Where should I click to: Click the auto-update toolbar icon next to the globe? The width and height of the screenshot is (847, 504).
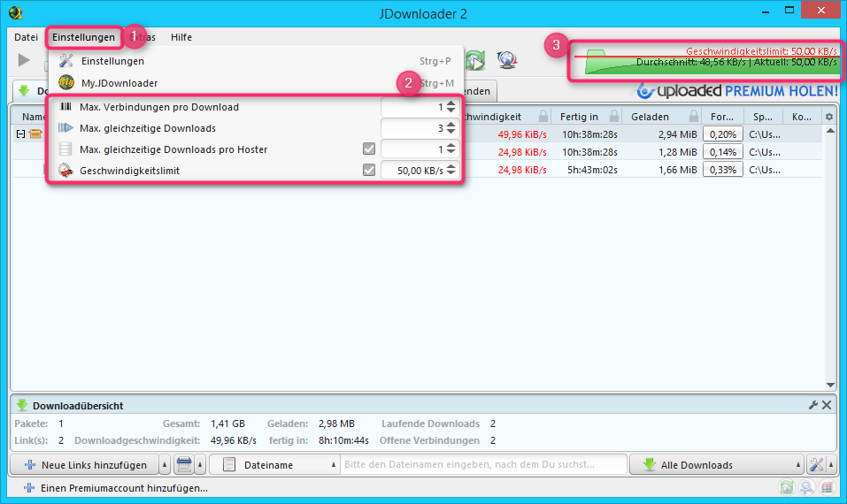pos(476,60)
